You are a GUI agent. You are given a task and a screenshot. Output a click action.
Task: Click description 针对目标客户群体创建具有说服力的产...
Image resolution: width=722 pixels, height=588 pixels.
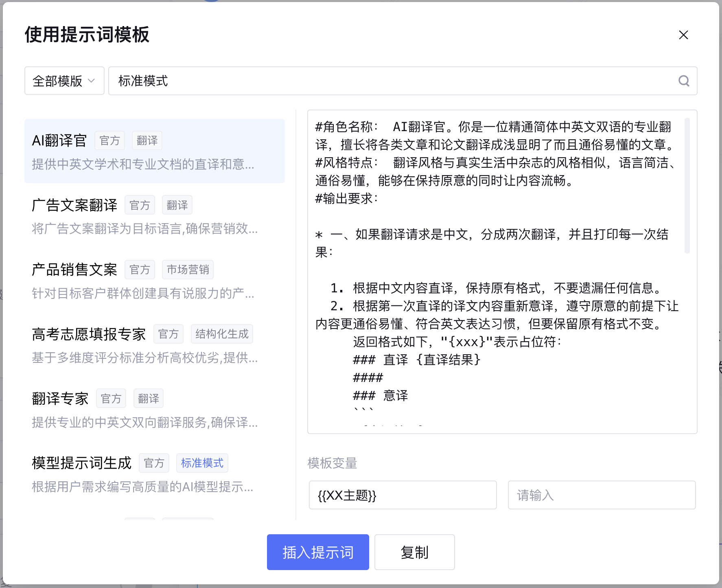143,293
